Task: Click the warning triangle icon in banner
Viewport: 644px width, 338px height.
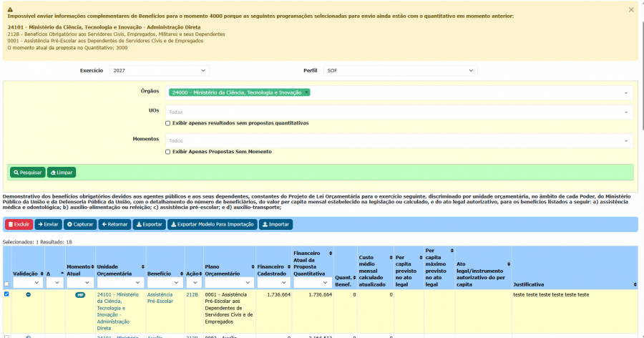Action: tap(10, 9)
